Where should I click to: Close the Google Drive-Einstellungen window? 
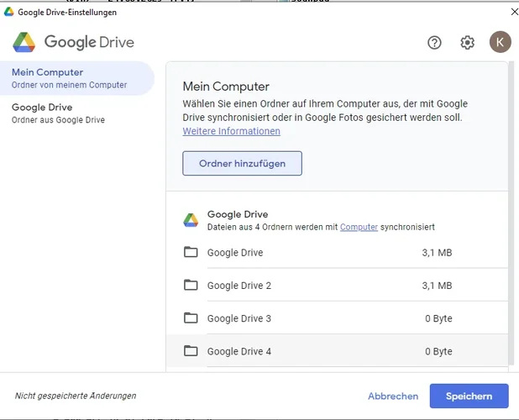(x=514, y=12)
